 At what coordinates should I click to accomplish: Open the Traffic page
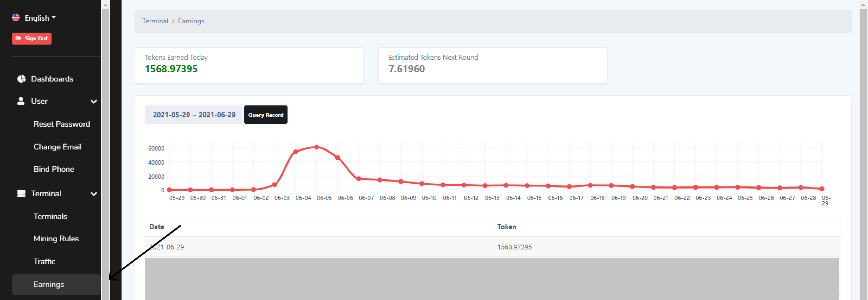[x=44, y=261]
